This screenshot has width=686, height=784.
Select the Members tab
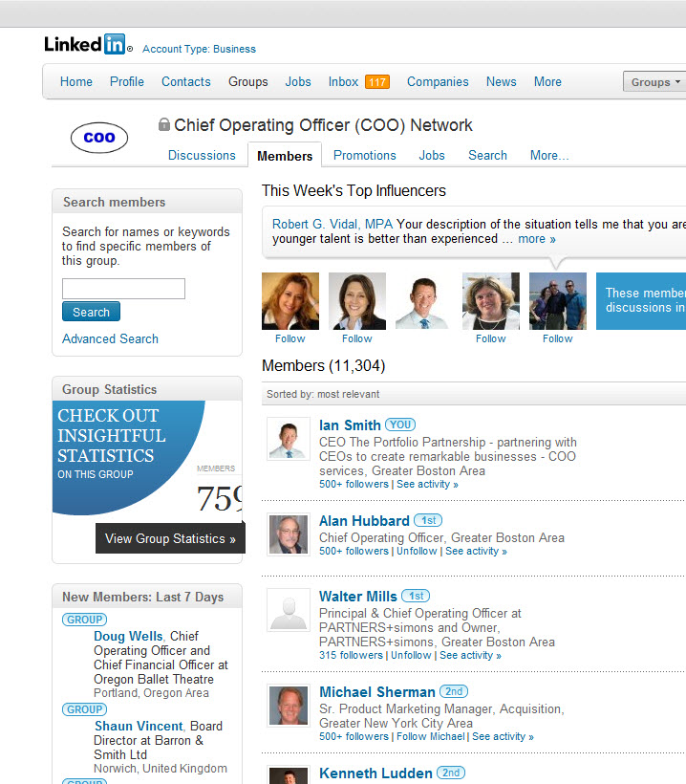285,156
